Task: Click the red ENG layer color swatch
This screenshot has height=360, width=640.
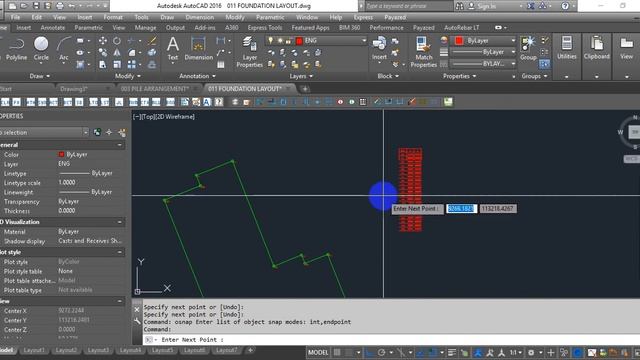Action: pyautogui.click(x=299, y=40)
